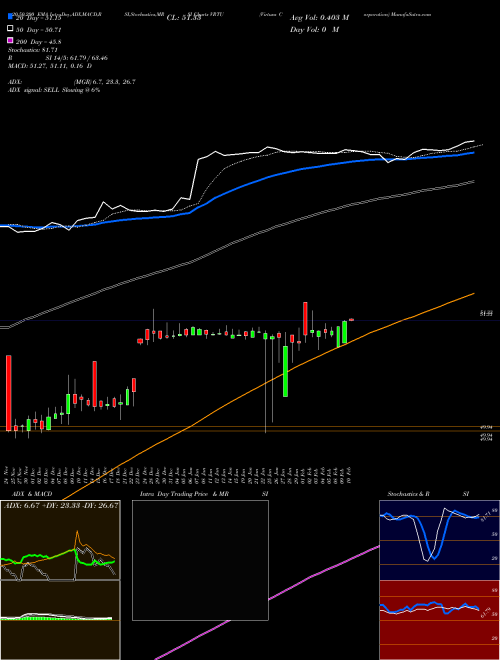
Task: Click the 'ADX & MACD' panel title
Action: tap(32, 494)
